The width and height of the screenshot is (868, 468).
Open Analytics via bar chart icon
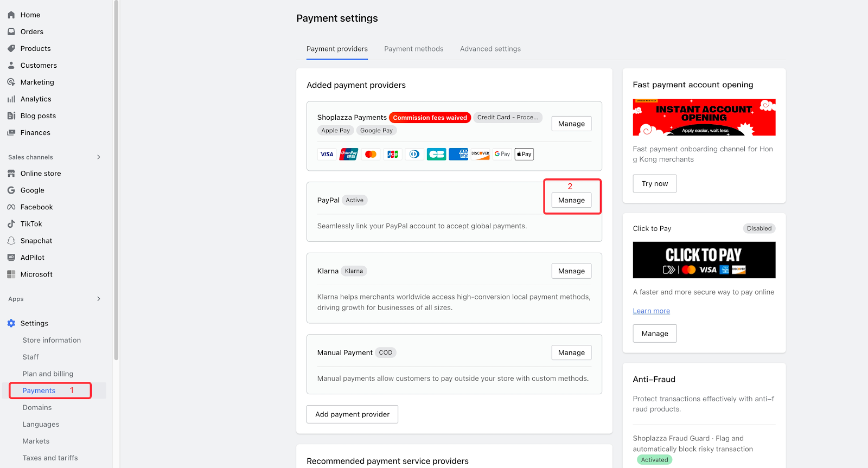pos(11,99)
